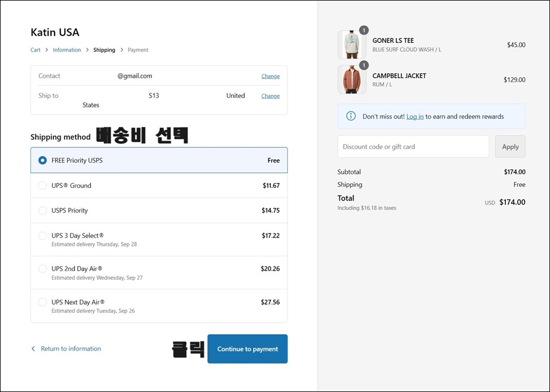The image size is (550, 392).
Task: Click the $45.00 tee price
Action: coord(516,45)
